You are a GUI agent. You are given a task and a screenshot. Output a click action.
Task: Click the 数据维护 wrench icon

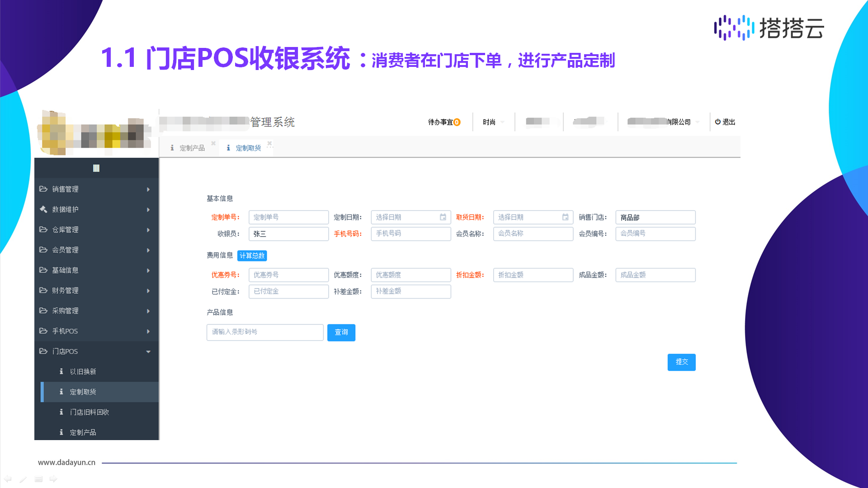43,209
